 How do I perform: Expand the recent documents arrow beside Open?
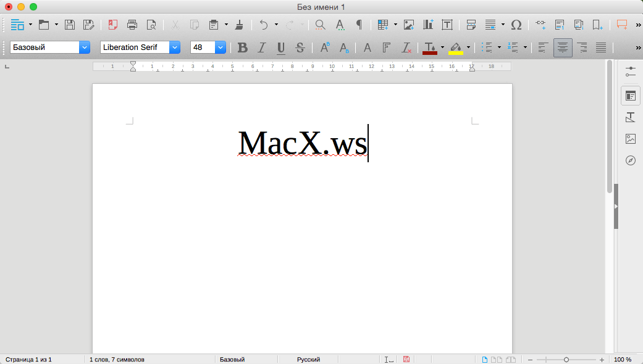coord(56,25)
